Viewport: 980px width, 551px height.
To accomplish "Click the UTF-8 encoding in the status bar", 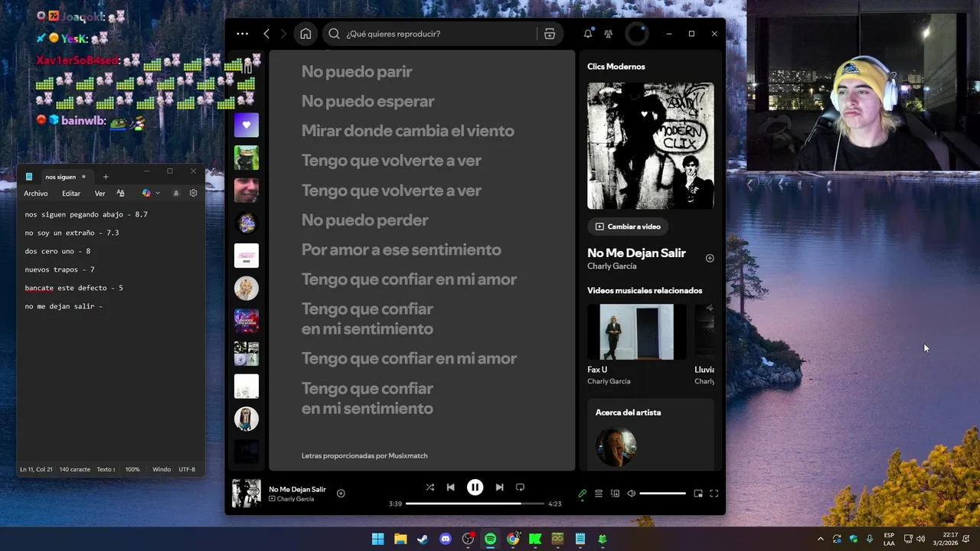I will [x=187, y=469].
